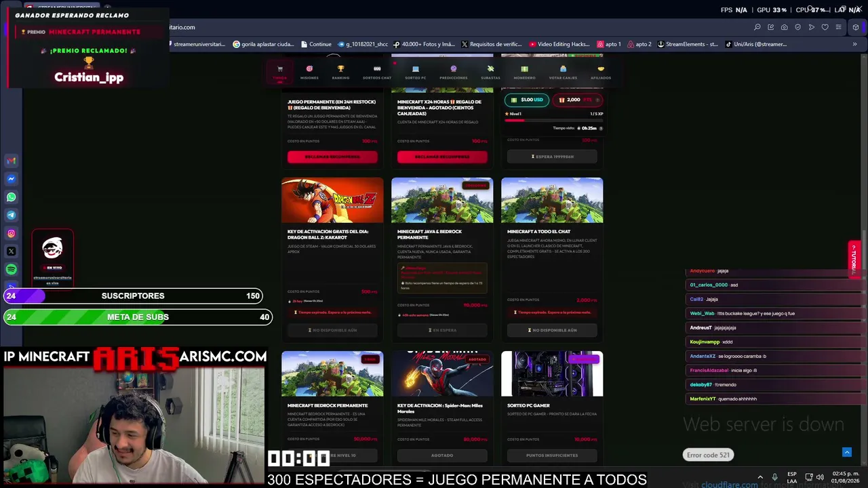The image size is (868, 488).
Task: Open the Subastas auctions tab
Action: (x=490, y=72)
